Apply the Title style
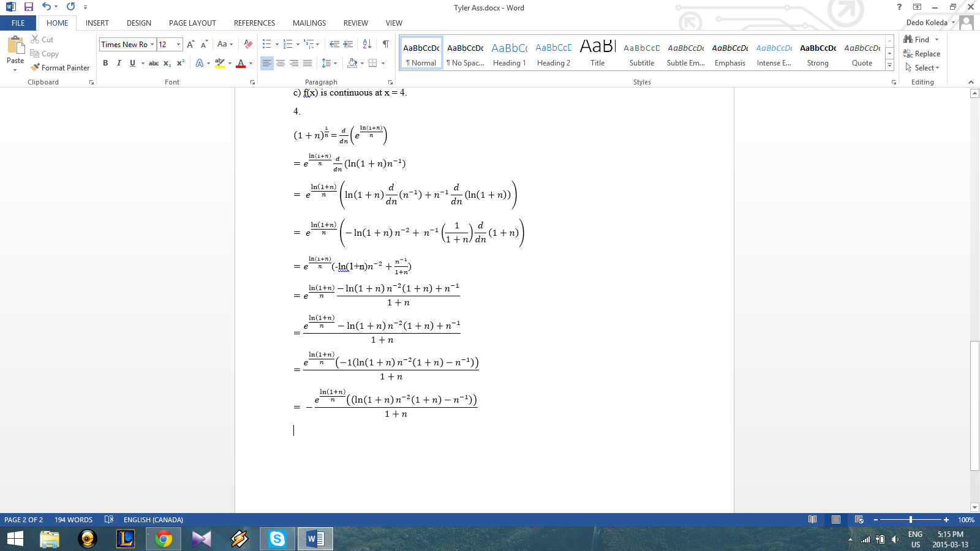The height and width of the screenshot is (551, 980). 598,53
